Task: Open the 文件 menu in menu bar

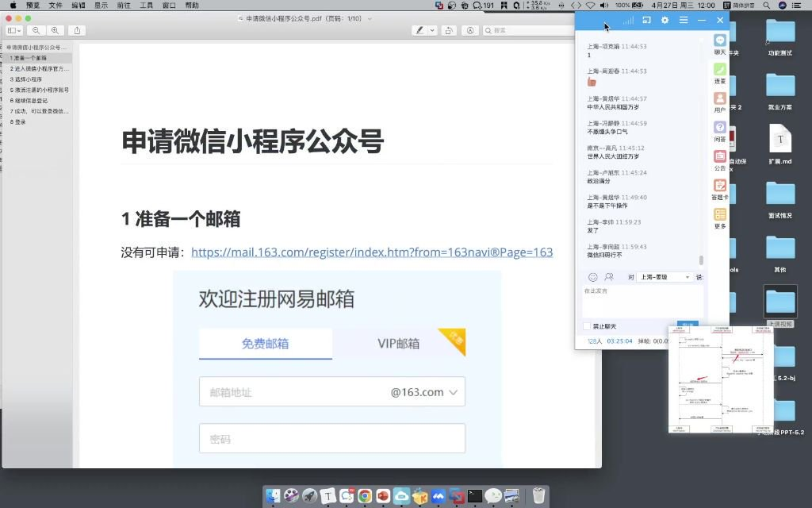Action: (56, 6)
